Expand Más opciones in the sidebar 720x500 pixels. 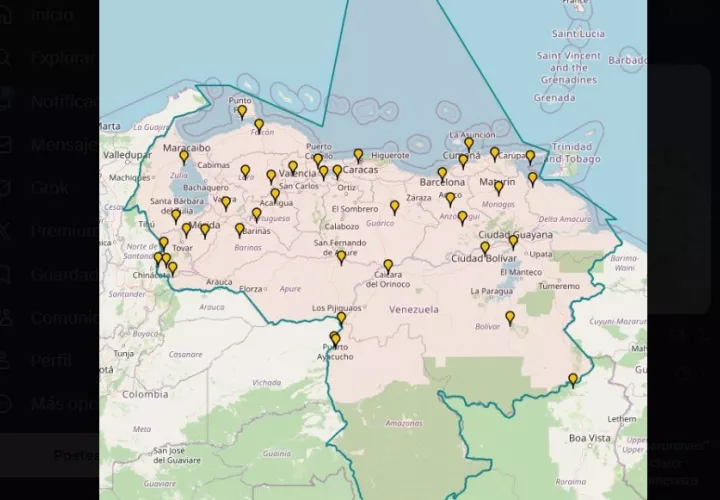[62, 404]
